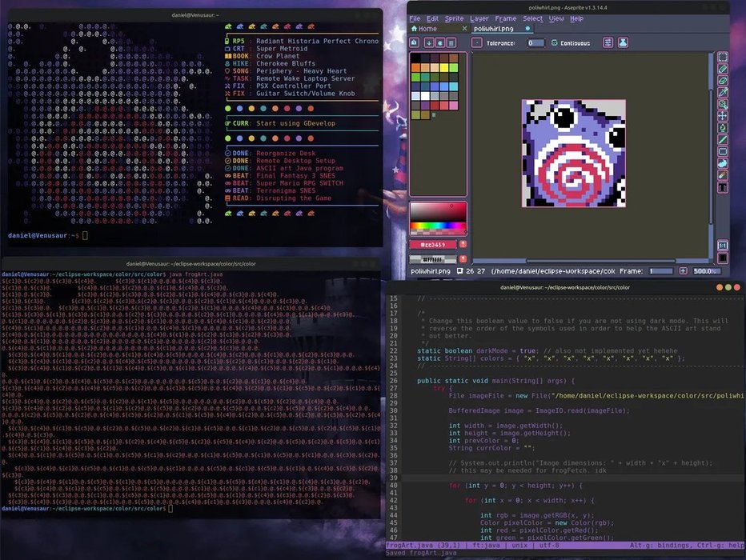Select the Move tool in Aseprite
The height and width of the screenshot is (560, 746).
[723, 115]
